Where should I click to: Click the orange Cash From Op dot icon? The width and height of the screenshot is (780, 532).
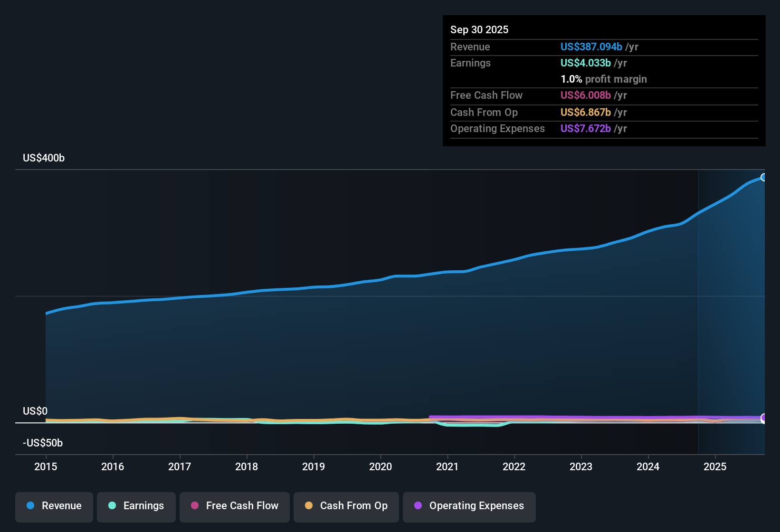309,506
